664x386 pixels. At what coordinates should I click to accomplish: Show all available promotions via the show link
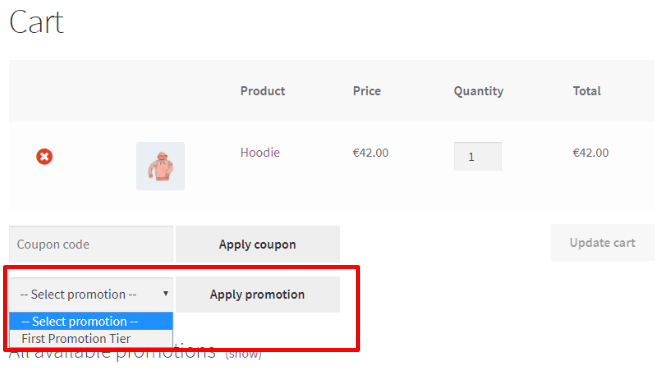[x=243, y=353]
